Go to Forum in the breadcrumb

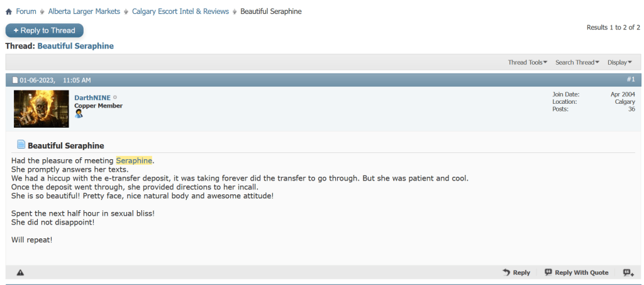point(26,11)
